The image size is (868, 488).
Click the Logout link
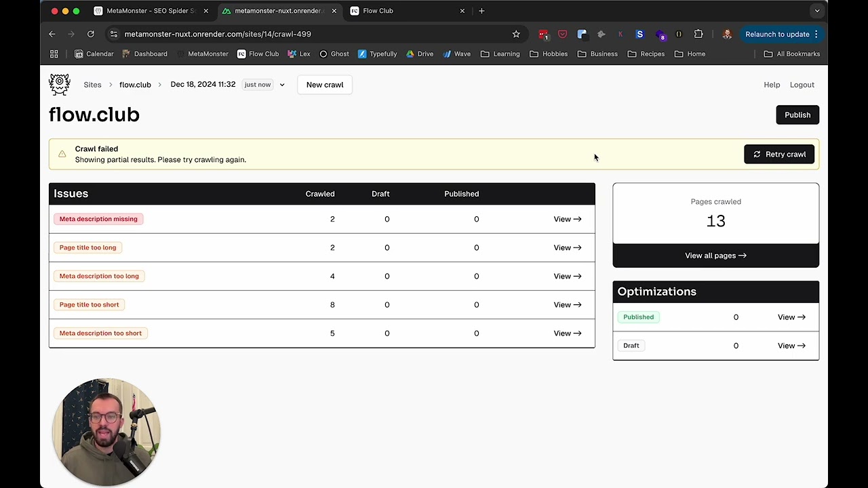click(802, 85)
